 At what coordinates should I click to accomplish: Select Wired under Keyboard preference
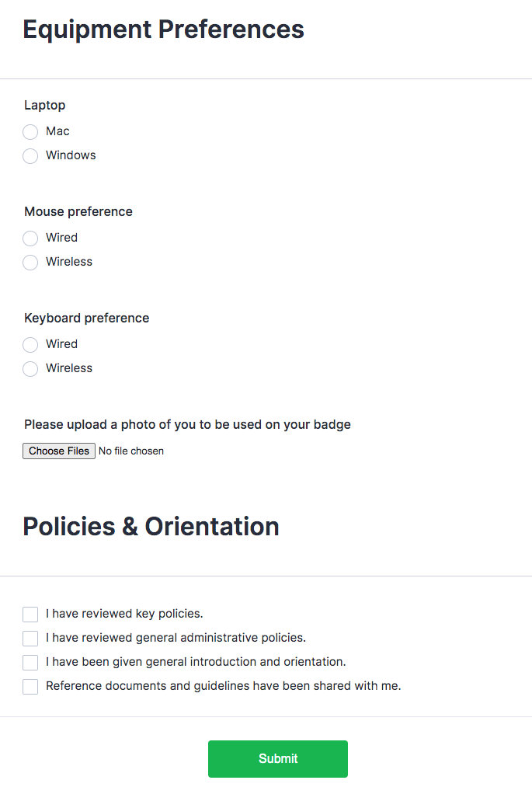click(x=30, y=345)
